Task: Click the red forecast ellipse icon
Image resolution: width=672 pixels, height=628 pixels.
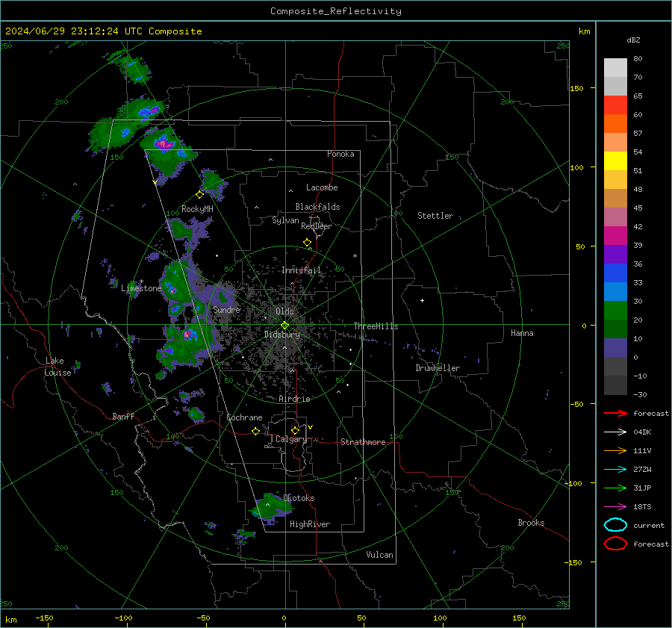Action: (615, 544)
